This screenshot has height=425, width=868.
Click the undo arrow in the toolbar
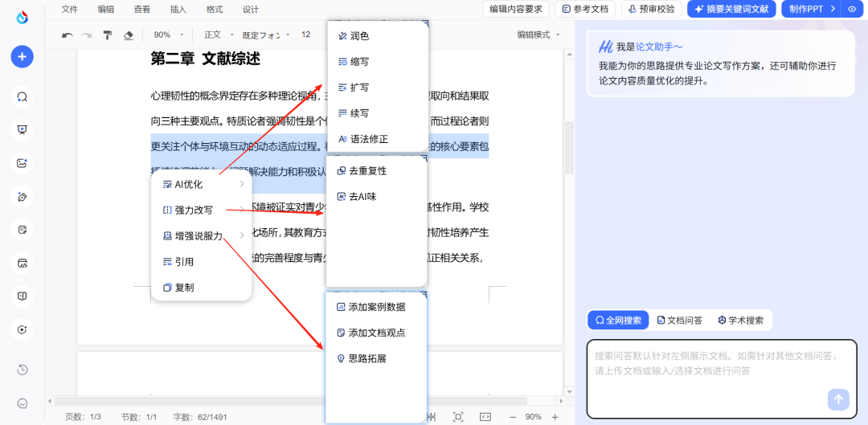68,35
